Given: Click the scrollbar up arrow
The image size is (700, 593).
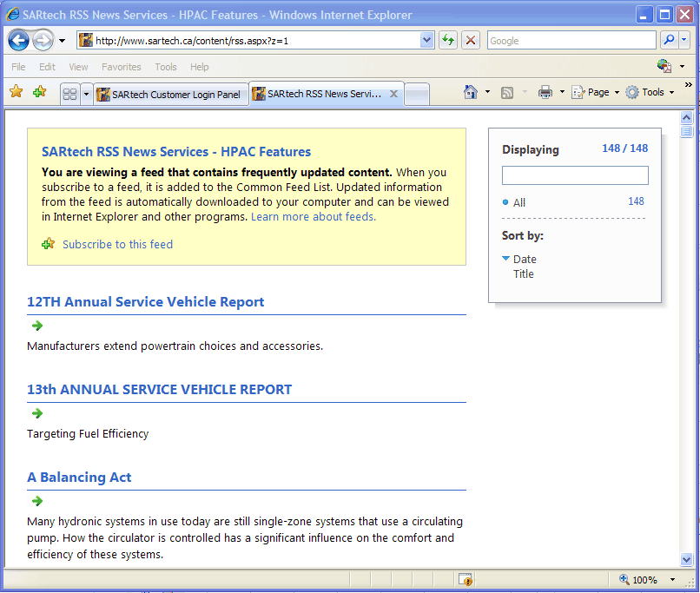Looking at the screenshot, I should pos(686,118).
